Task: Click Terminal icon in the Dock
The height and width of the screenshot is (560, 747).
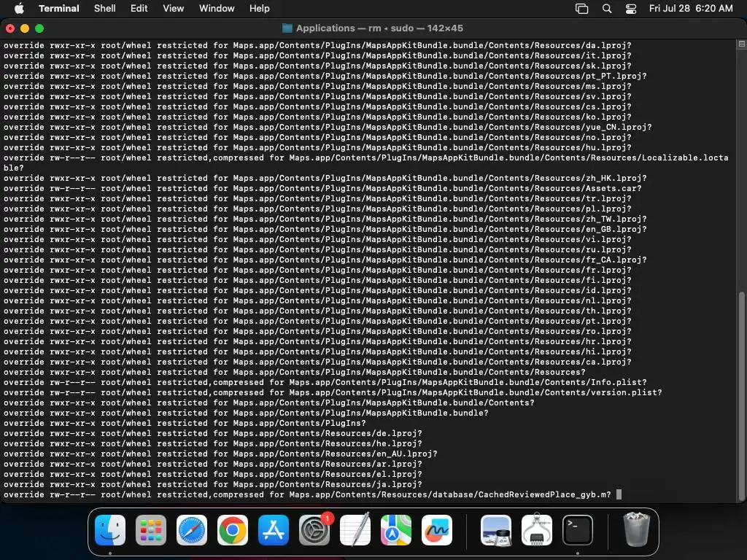Action: tap(578, 530)
